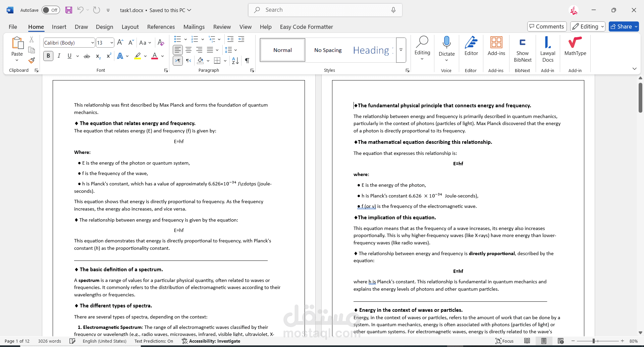Open the Editing mode dropdown
The width and height of the screenshot is (644, 347).
coord(587,26)
